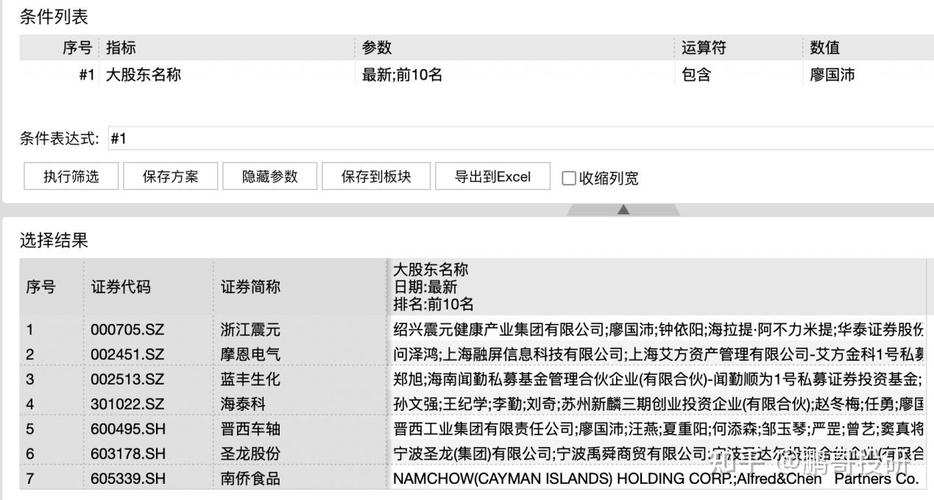Image resolution: width=934 pixels, height=500 pixels.
Task: Click the 指标 column header
Action: click(x=121, y=47)
